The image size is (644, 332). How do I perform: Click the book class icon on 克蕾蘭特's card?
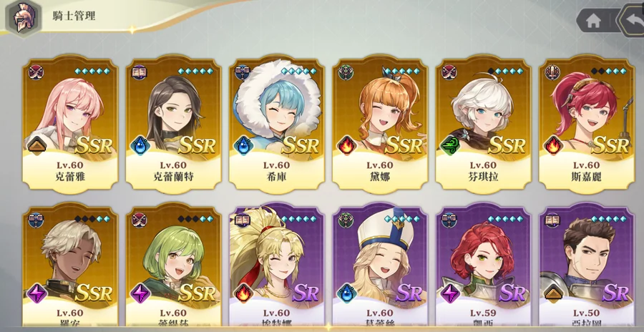pos(138,72)
